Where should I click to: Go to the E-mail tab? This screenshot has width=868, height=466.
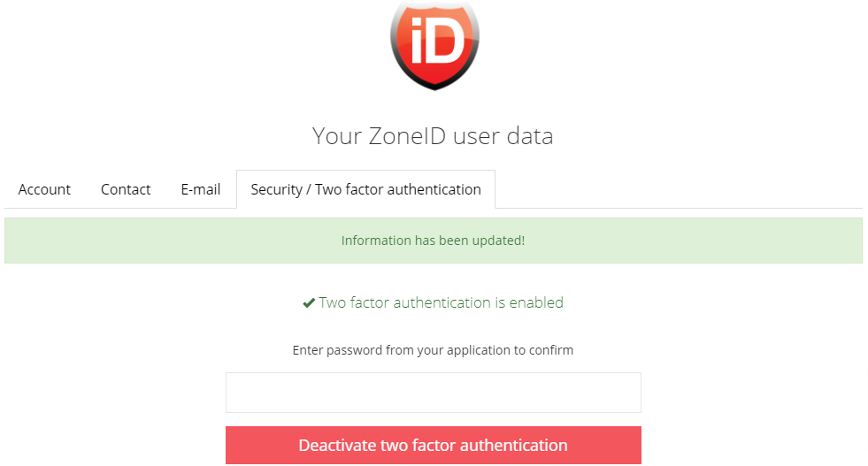tap(200, 189)
